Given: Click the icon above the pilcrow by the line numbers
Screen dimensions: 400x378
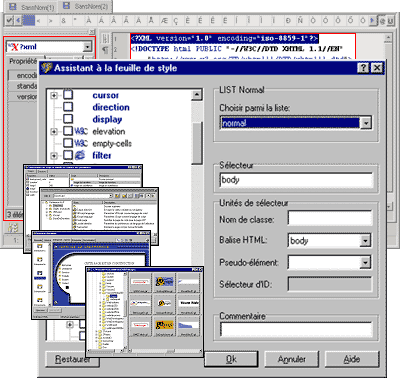Looking at the screenshot, I should pos(105,38).
